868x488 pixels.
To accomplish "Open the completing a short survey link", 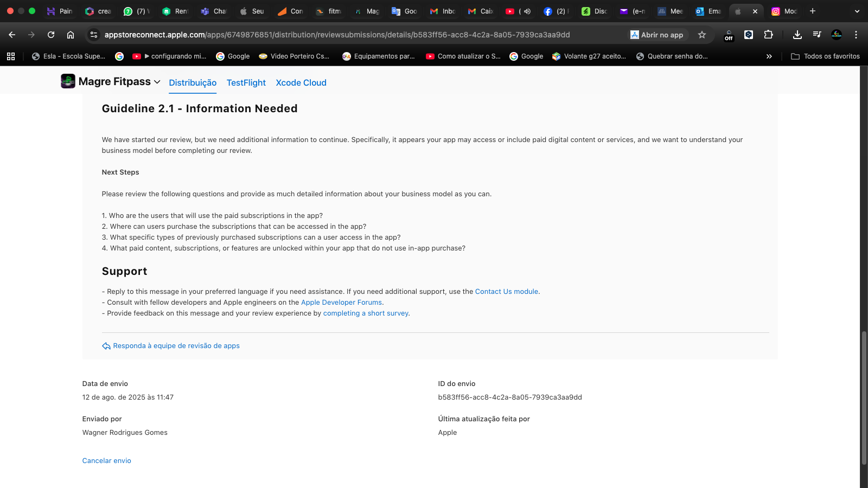I will coord(366,313).
